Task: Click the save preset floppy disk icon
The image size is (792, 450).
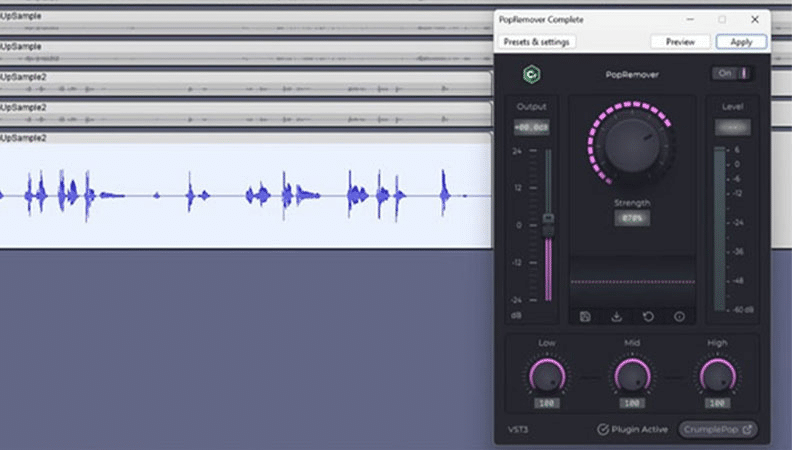Action: pyautogui.click(x=585, y=317)
